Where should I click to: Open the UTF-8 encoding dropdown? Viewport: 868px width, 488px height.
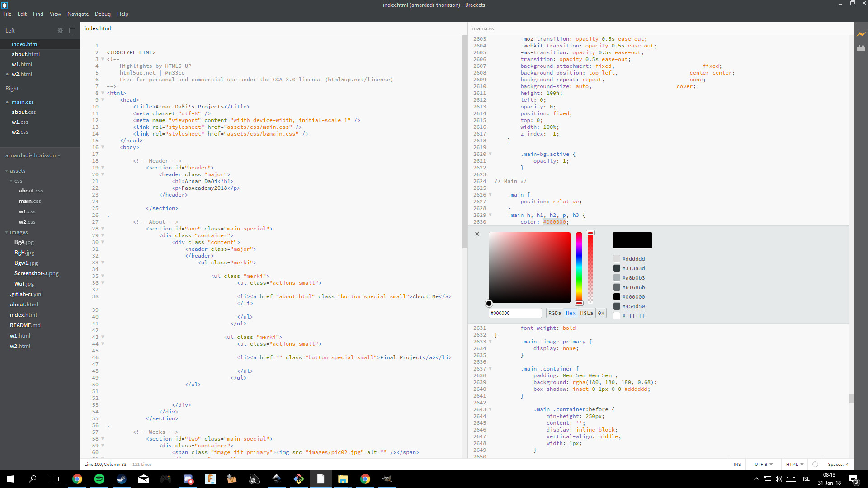pos(764,464)
